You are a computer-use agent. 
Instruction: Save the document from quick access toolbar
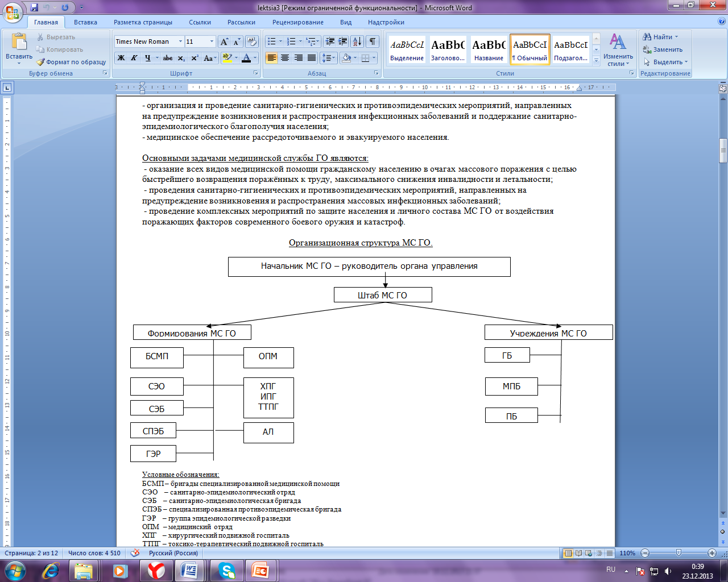pyautogui.click(x=34, y=7)
